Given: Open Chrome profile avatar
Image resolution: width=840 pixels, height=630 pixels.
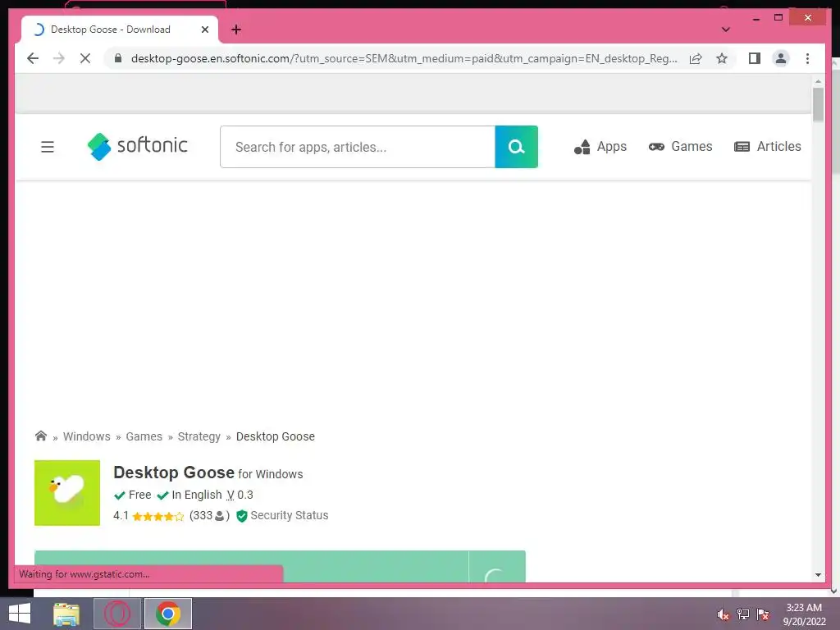Looking at the screenshot, I should (781, 58).
